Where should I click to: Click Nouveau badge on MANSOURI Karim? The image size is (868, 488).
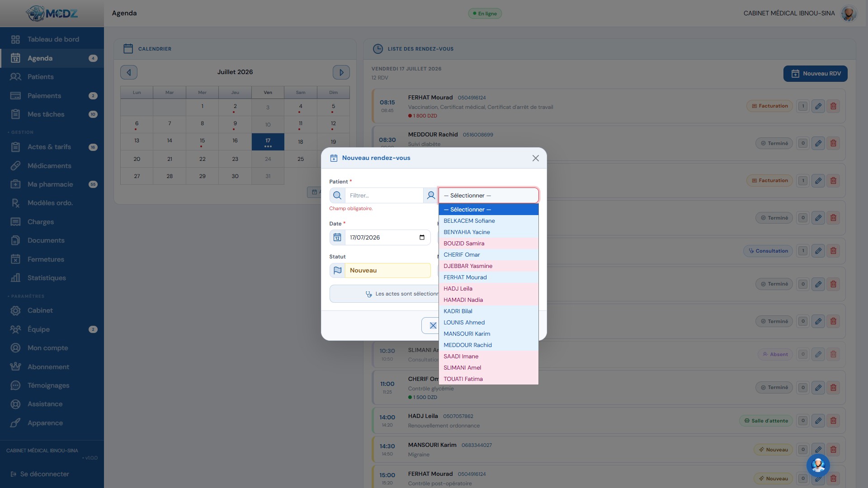click(773, 450)
